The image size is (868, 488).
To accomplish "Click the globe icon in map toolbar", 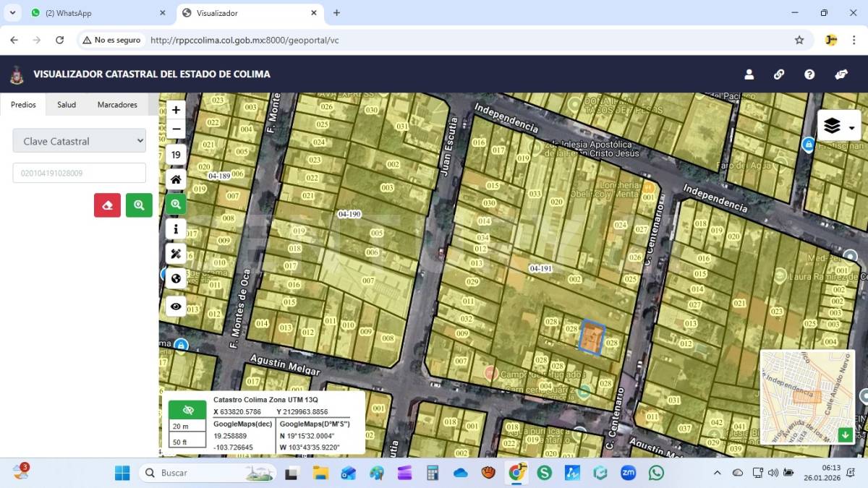I will [x=176, y=278].
